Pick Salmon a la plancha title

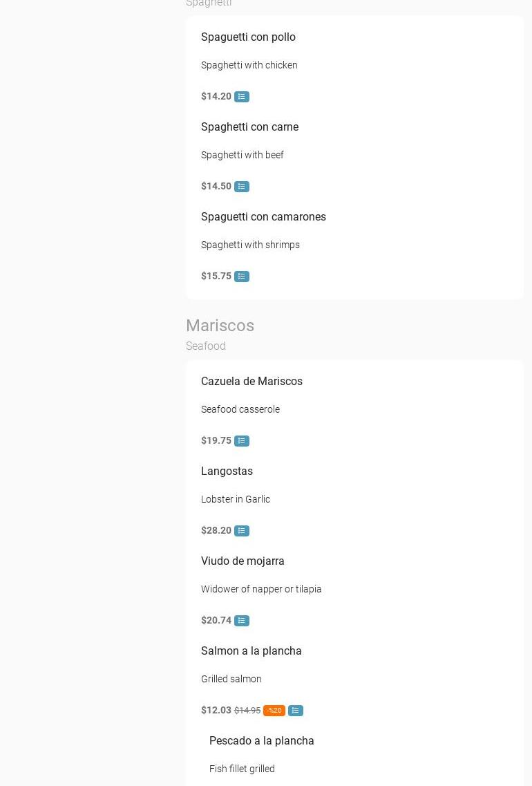tap(251, 651)
